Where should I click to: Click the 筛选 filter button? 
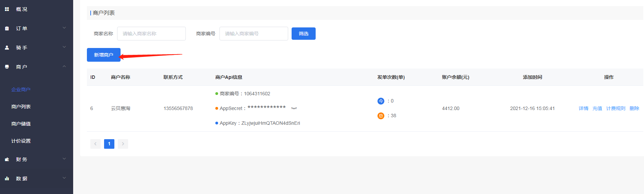click(x=304, y=34)
